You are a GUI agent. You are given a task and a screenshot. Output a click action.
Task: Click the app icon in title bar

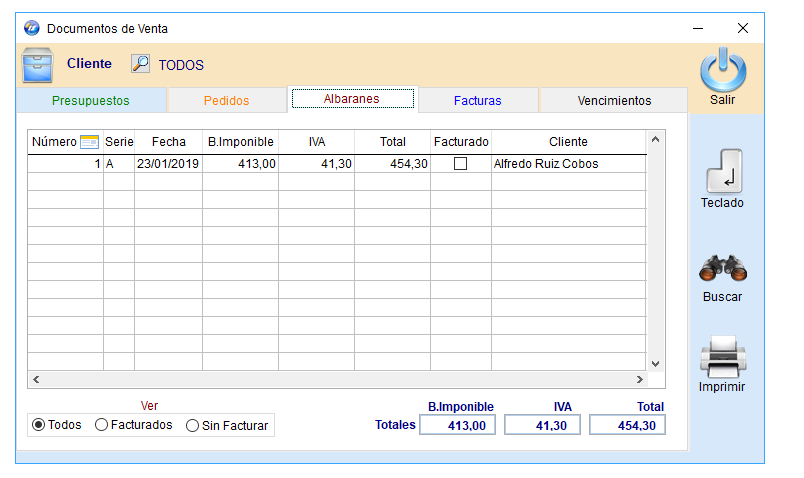(31, 28)
